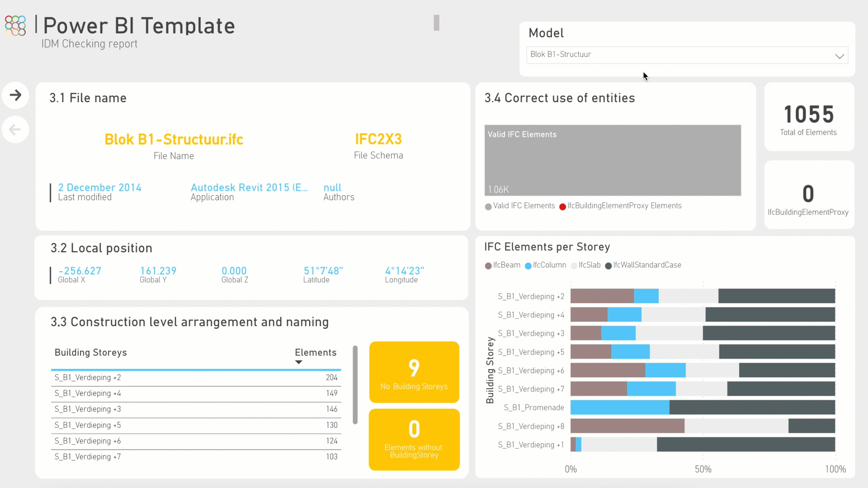Click the 103 elements value cell
Viewport: 868px width, 488px height.
332,457
